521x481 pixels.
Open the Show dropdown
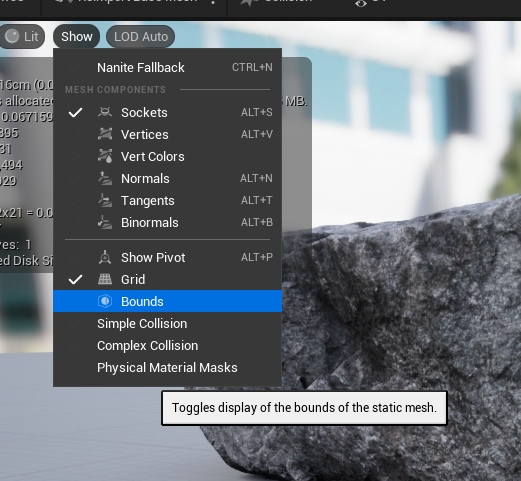(x=76, y=36)
